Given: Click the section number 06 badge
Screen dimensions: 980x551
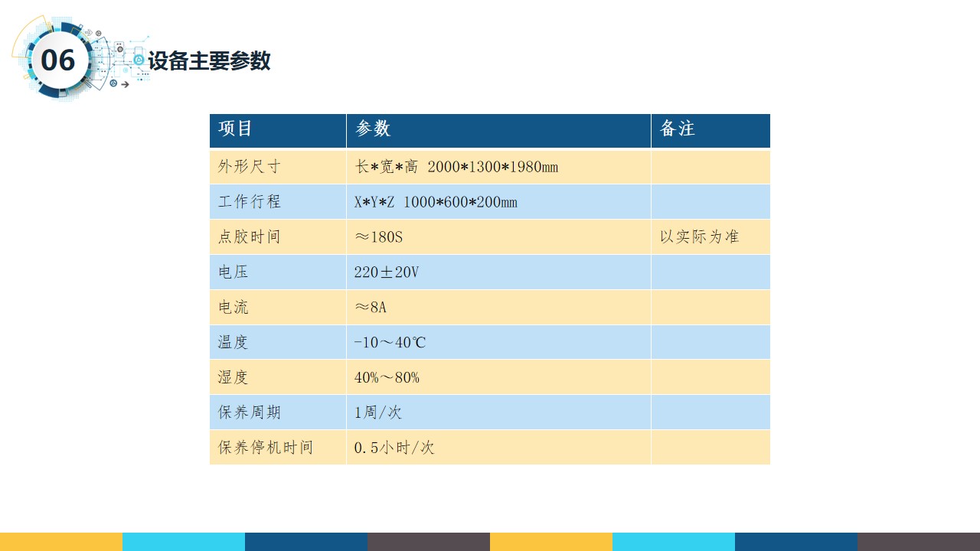Looking at the screenshot, I should click(x=58, y=60).
